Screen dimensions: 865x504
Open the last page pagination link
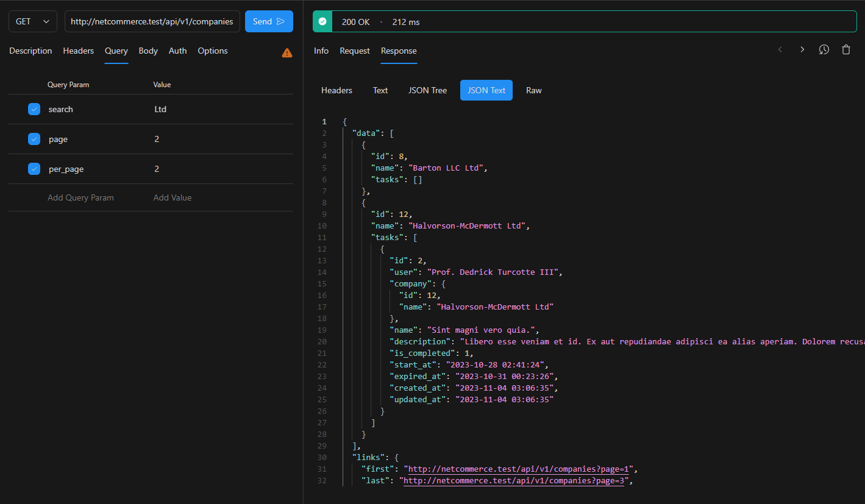click(x=514, y=480)
